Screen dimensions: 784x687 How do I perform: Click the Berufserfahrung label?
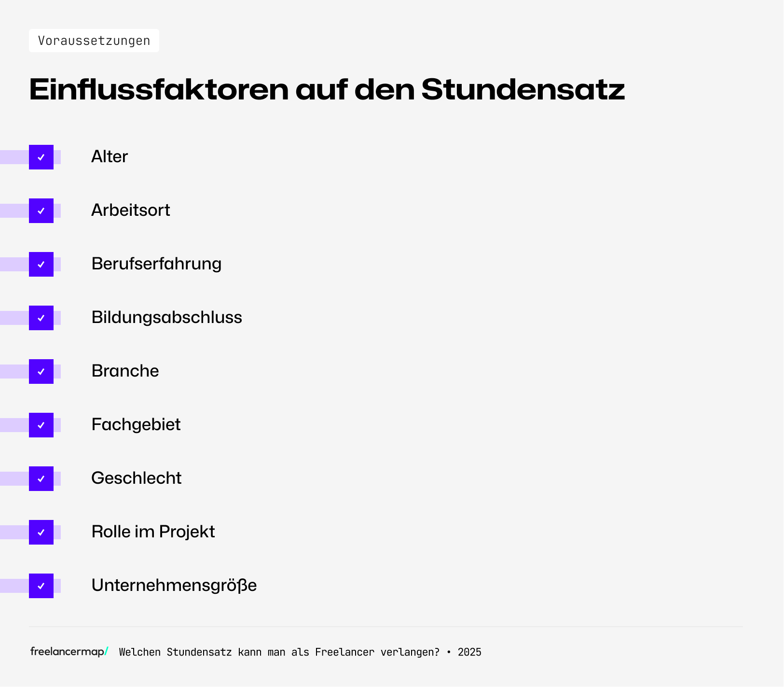tap(156, 264)
